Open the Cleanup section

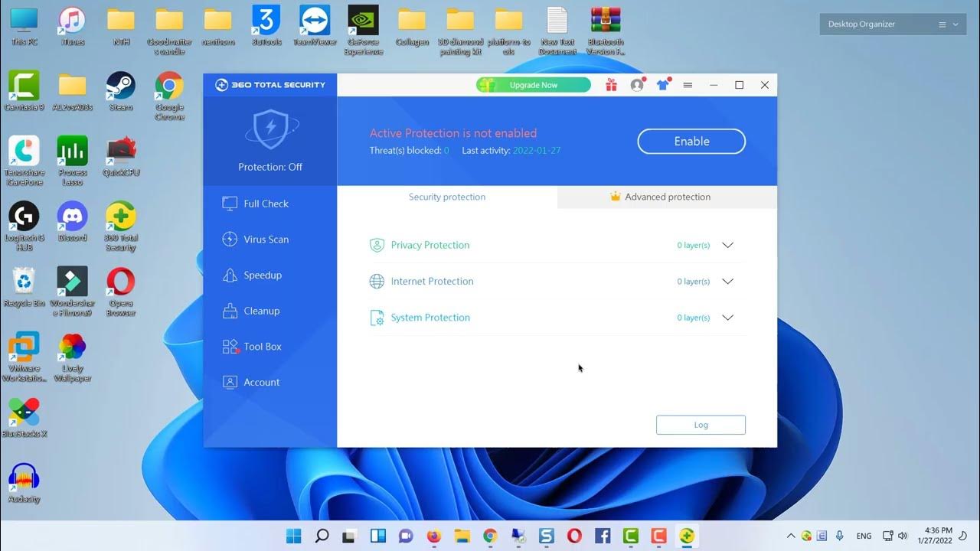click(251, 311)
